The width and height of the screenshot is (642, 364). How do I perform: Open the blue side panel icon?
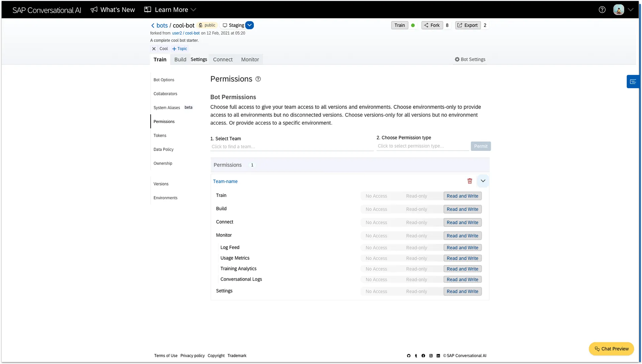[633, 82]
